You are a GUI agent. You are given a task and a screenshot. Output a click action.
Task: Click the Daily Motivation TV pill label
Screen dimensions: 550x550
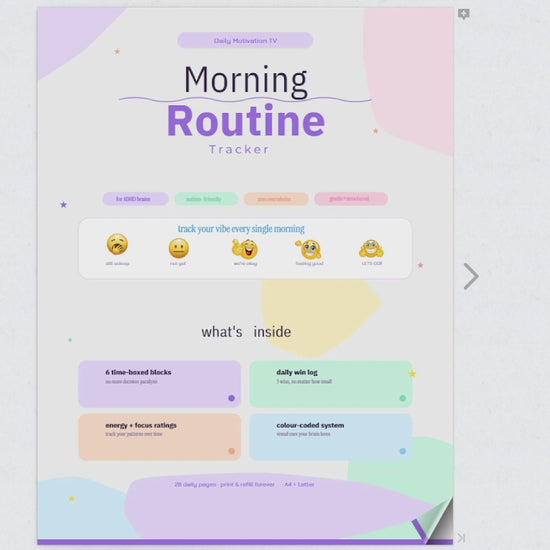pyautogui.click(x=245, y=40)
